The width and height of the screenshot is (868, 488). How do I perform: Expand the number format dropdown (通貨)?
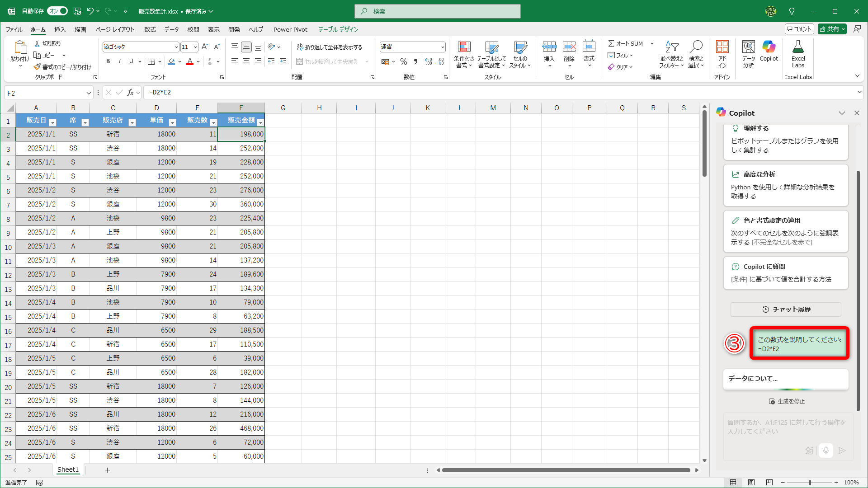[442, 47]
